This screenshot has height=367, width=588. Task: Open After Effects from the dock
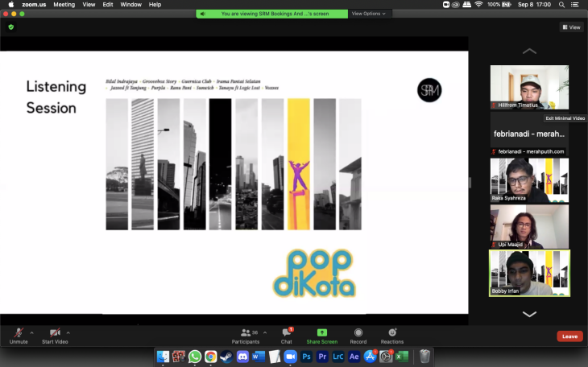(x=354, y=357)
